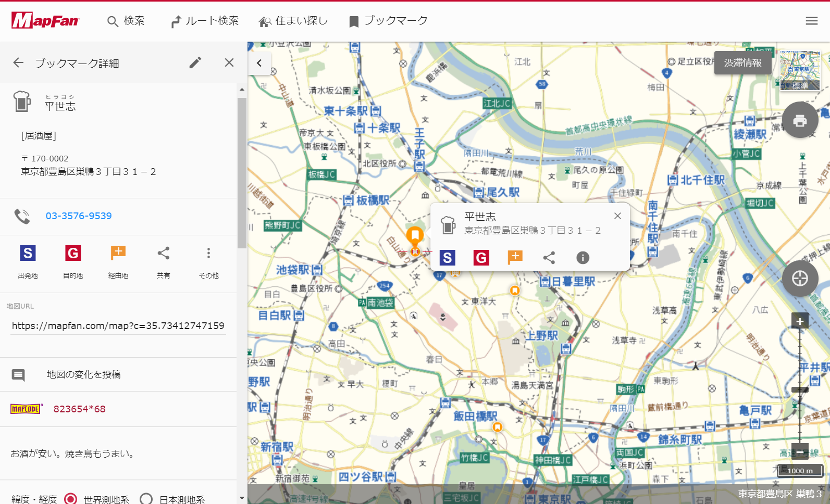
Task: Click bookmark marker near 日暮里駅
Action: tap(515, 291)
